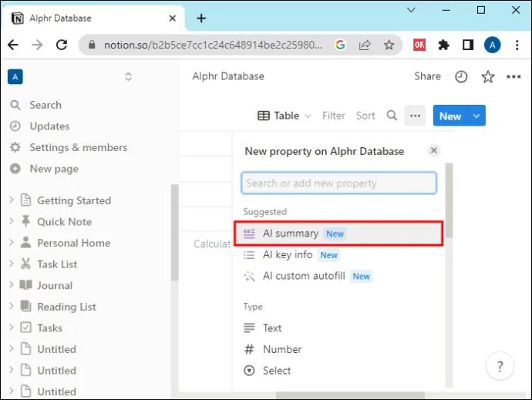This screenshot has height=400, width=532.
Task: Open the workspace switcher arrows
Action: [128, 76]
